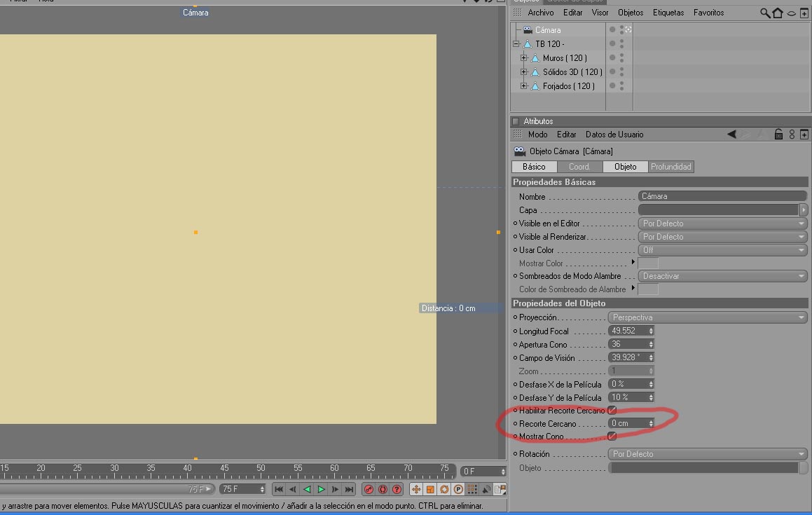812x515 pixels.
Task: Play the animation backwards with green arrow
Action: click(307, 489)
